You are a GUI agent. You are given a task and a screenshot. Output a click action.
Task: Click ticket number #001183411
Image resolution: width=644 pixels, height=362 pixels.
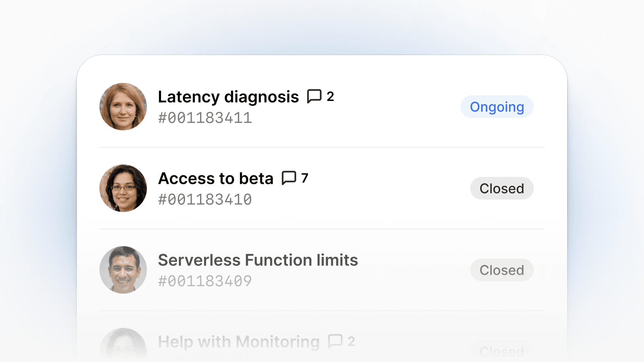click(205, 118)
